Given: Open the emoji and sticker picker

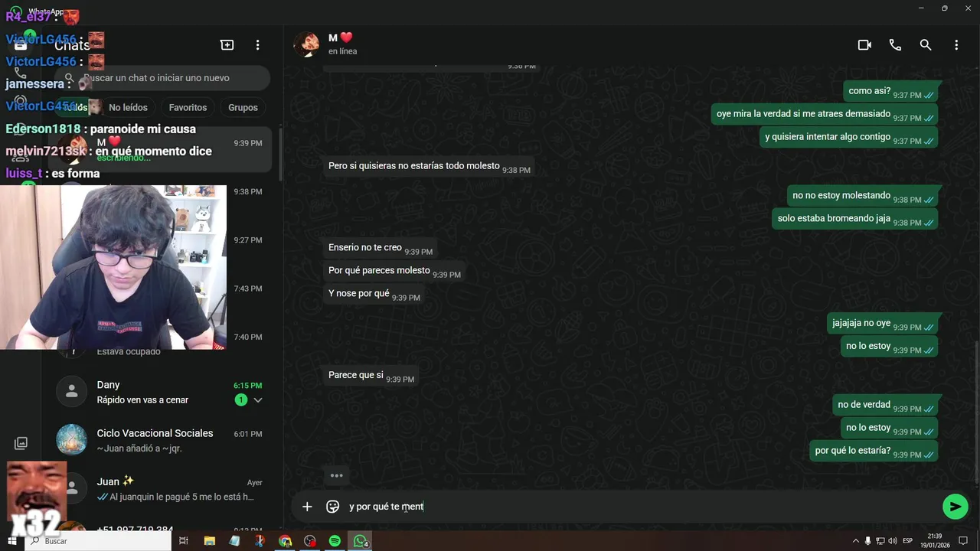Looking at the screenshot, I should tap(333, 507).
